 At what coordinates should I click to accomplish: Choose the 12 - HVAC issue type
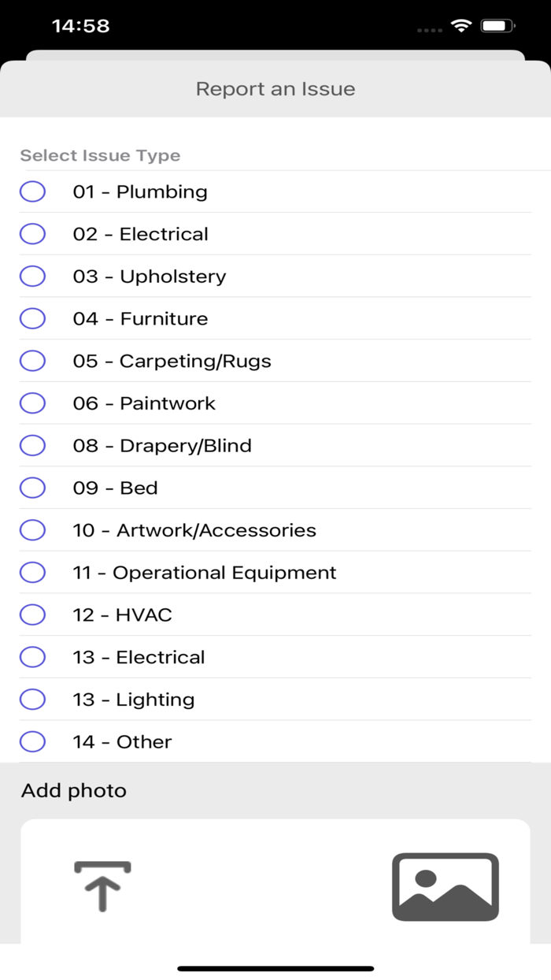pyautogui.click(x=32, y=614)
